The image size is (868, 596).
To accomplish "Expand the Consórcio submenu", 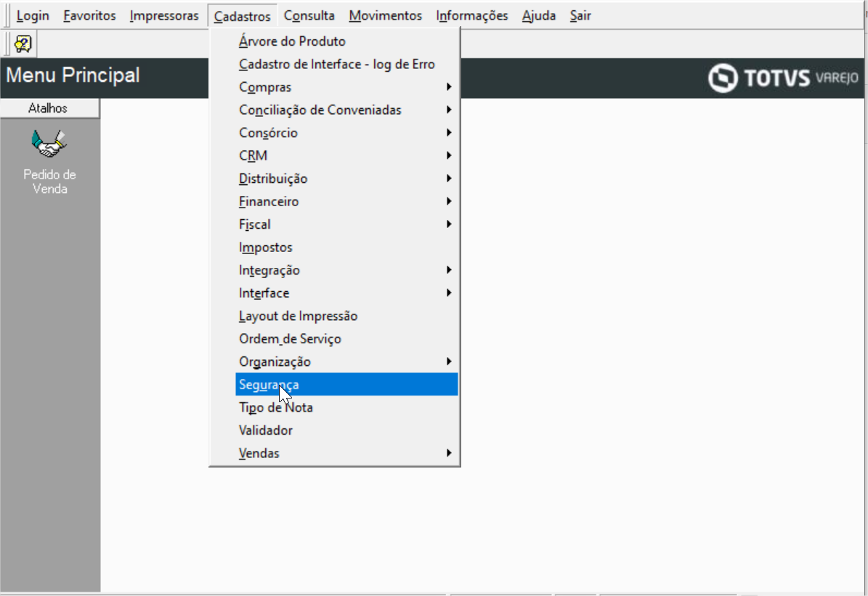I will pos(346,133).
